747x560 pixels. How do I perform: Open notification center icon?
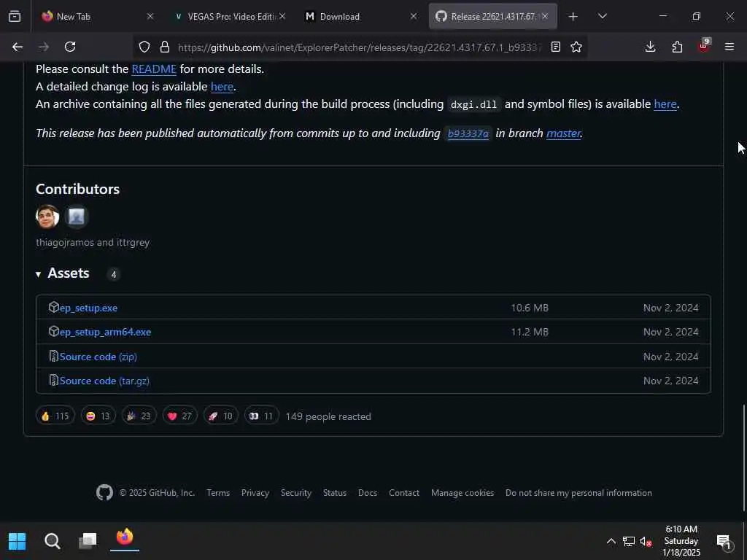[724, 541]
